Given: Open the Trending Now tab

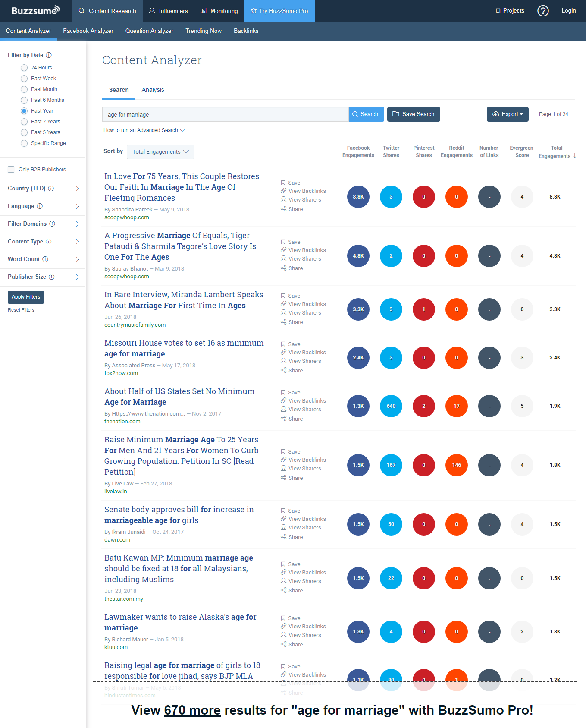Looking at the screenshot, I should 204,31.
